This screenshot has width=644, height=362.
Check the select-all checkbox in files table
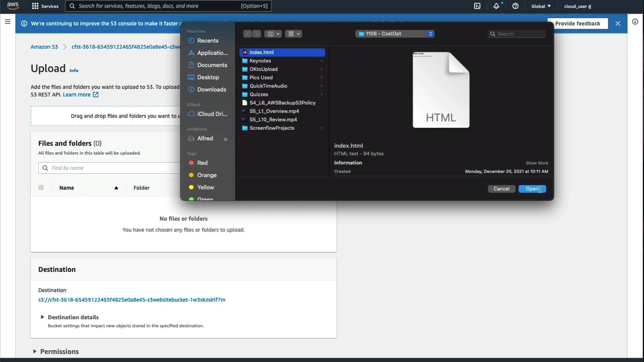point(41,188)
